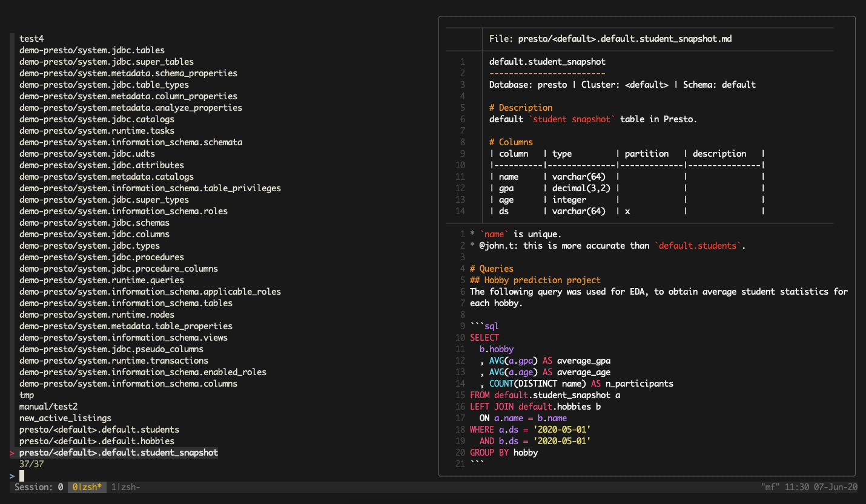Select demo-presto/system.jdbc.columns entry
The image size is (866, 504).
[x=94, y=234]
